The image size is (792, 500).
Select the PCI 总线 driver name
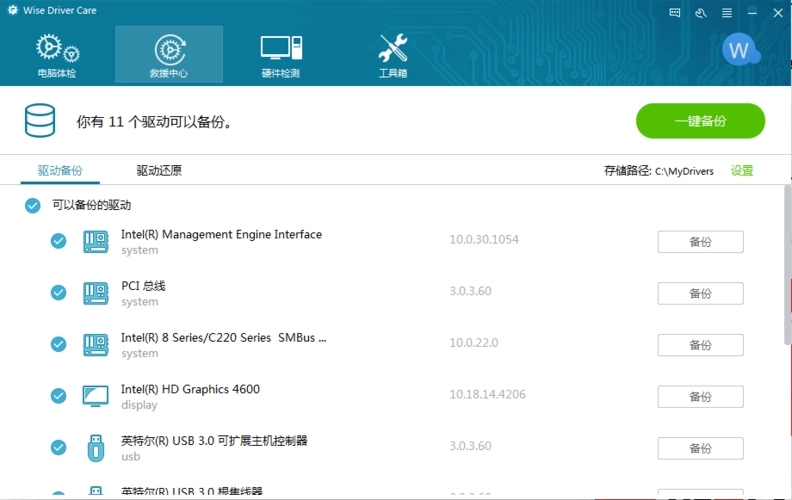(143, 286)
